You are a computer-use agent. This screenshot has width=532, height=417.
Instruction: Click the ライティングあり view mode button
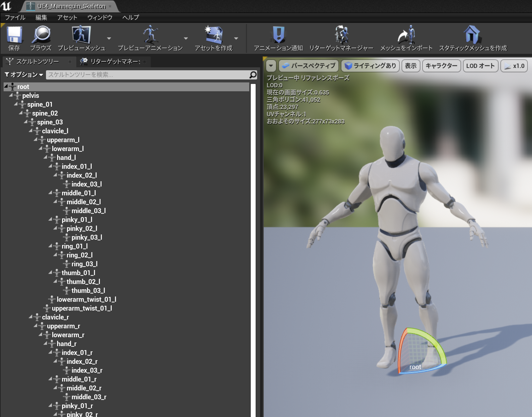[370, 66]
